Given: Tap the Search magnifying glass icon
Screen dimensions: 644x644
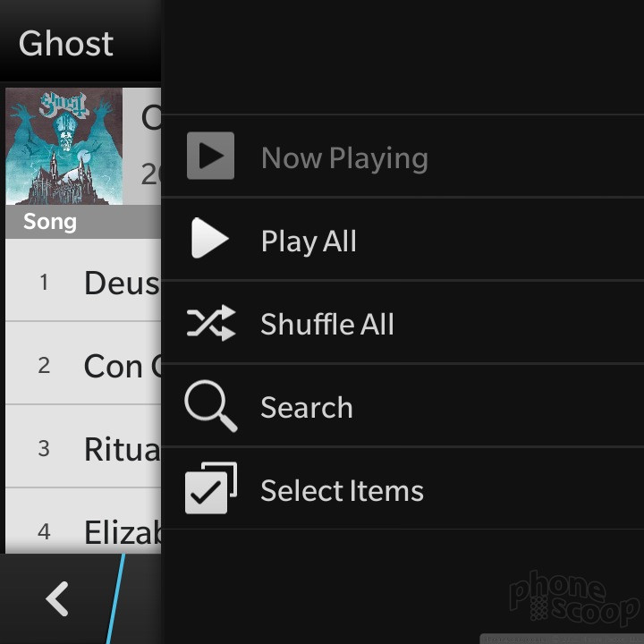Looking at the screenshot, I should [211, 406].
